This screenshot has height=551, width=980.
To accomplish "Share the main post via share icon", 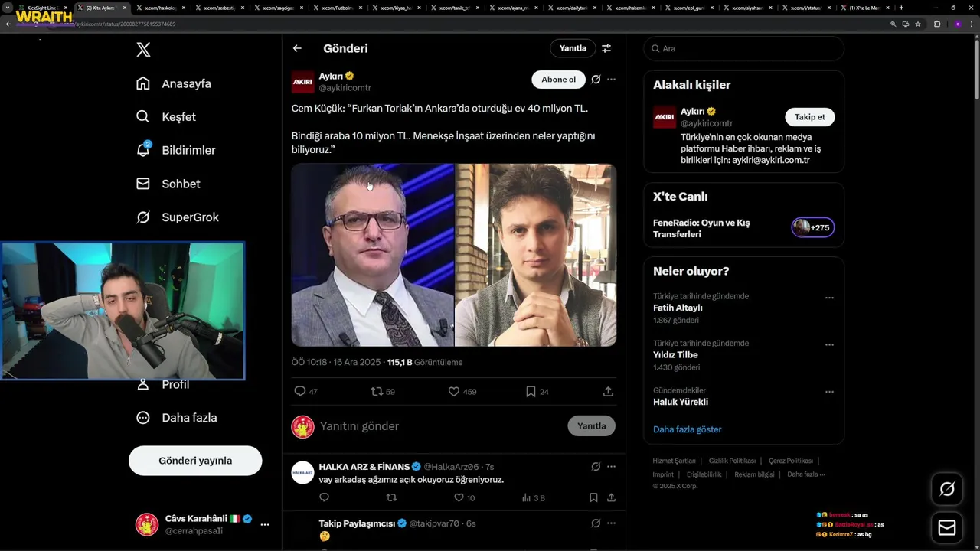I will click(x=608, y=391).
